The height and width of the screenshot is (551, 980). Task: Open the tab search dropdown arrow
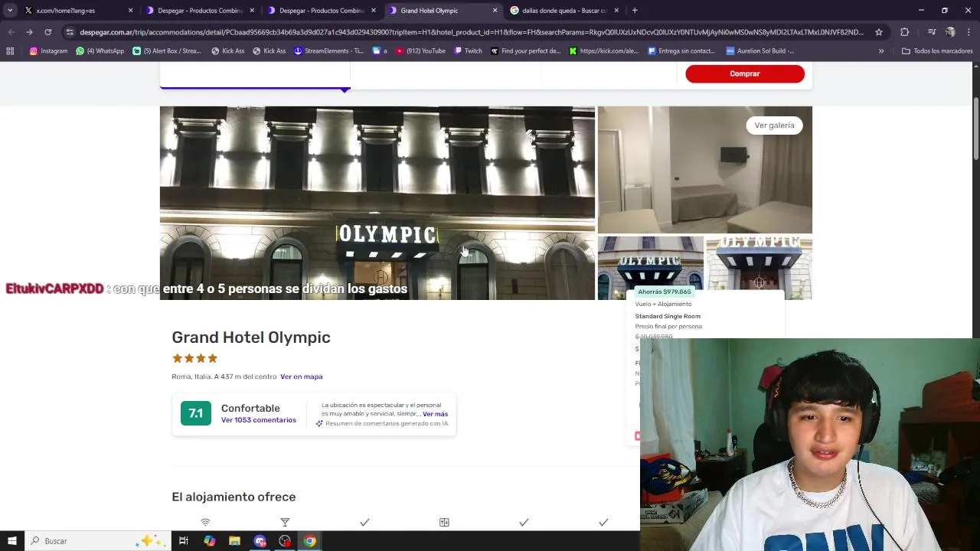pyautogui.click(x=10, y=11)
